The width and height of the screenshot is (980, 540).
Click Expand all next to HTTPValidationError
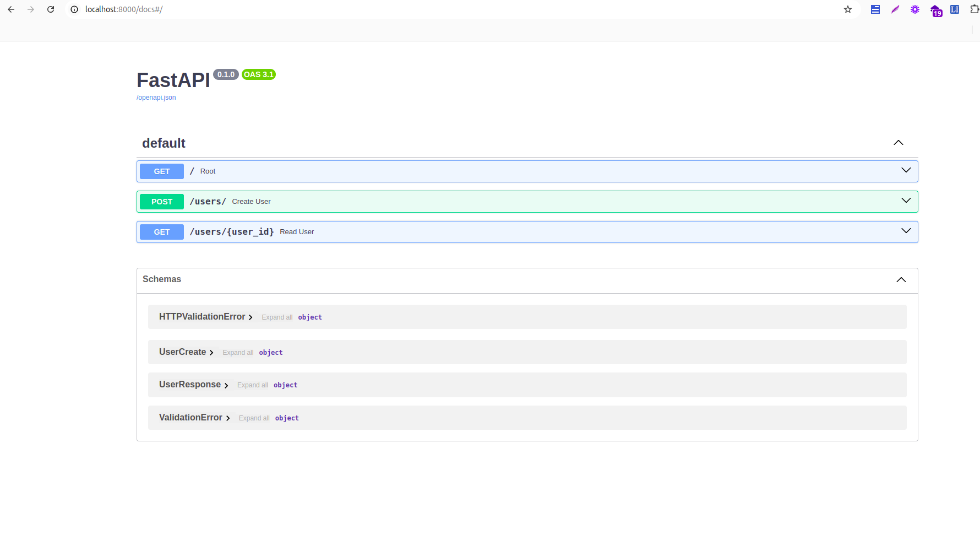[x=277, y=317]
